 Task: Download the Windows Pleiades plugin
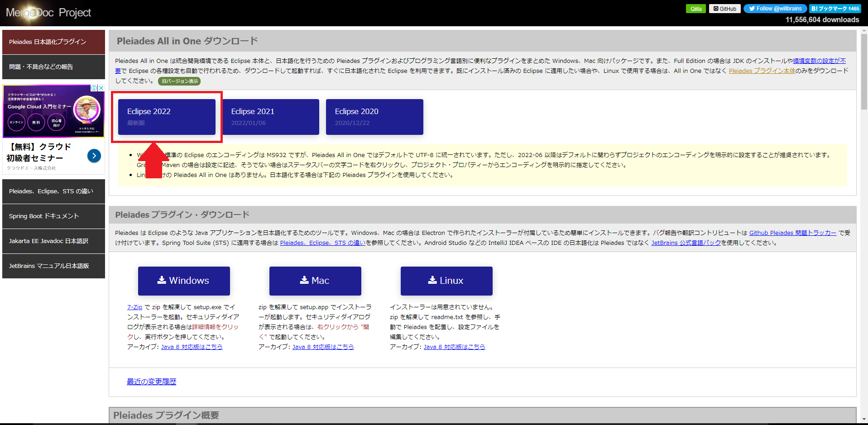coord(184,281)
